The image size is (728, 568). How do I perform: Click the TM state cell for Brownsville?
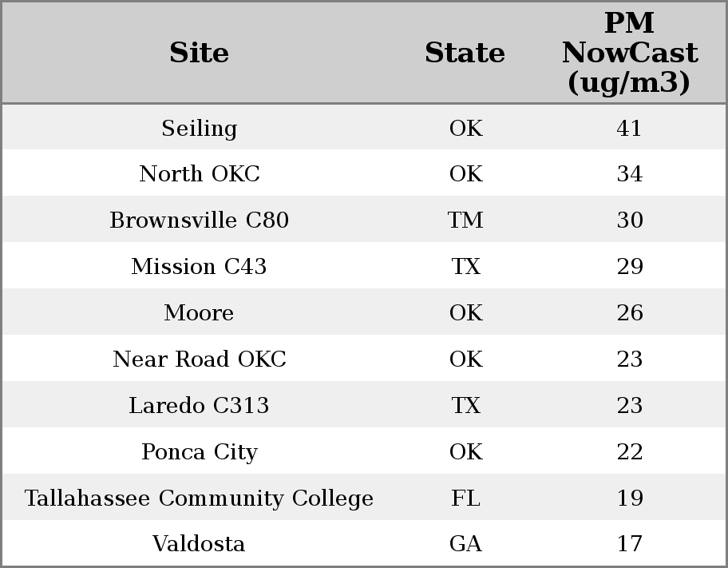coord(465,220)
